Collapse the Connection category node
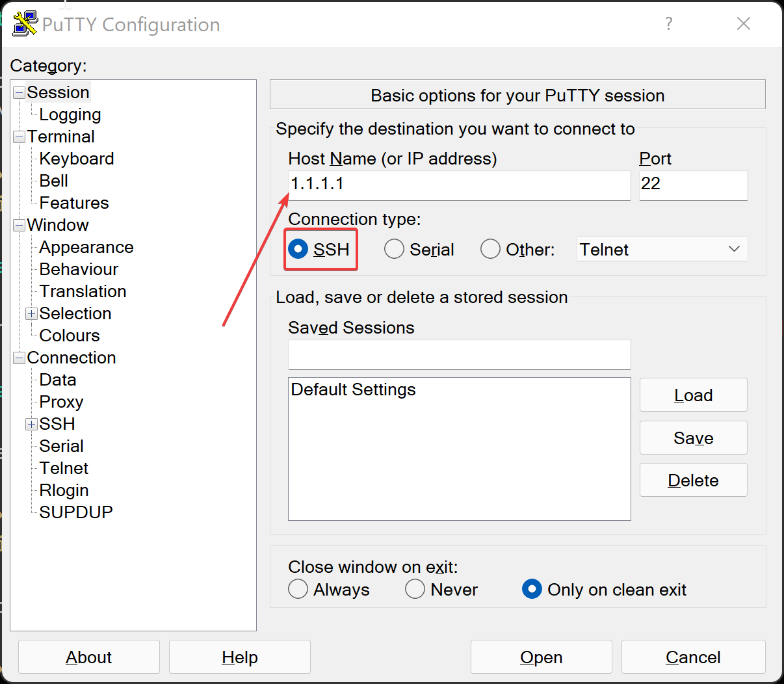The height and width of the screenshot is (684, 784). [x=20, y=358]
